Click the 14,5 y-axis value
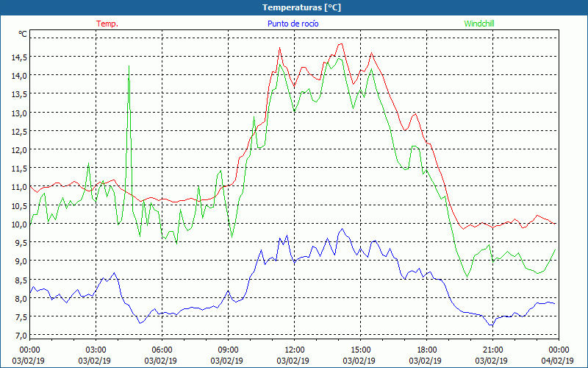 coord(18,57)
